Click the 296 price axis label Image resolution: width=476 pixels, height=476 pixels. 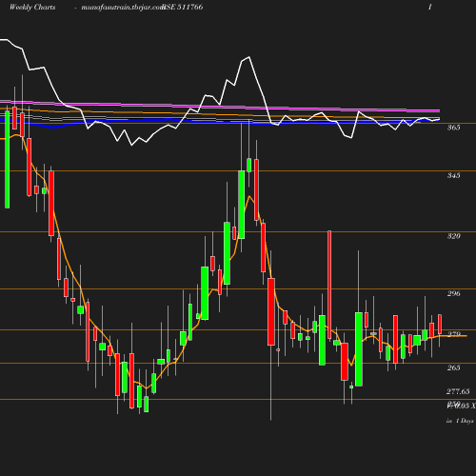[453, 293]
